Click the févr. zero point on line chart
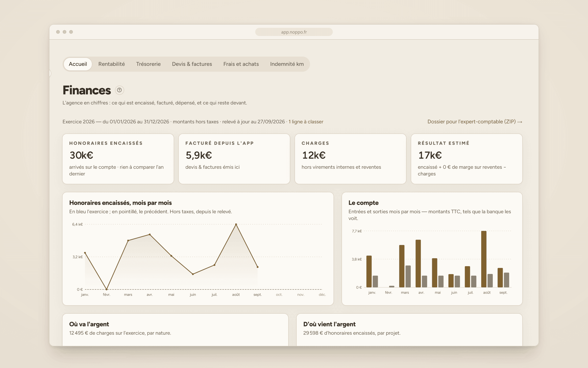The width and height of the screenshot is (588, 368). tap(106, 289)
